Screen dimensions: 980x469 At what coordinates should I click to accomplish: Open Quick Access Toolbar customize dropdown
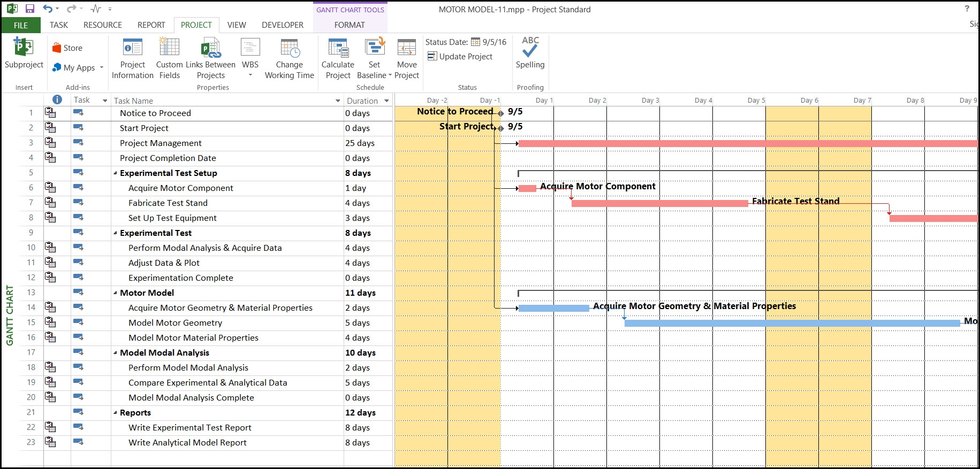110,9
